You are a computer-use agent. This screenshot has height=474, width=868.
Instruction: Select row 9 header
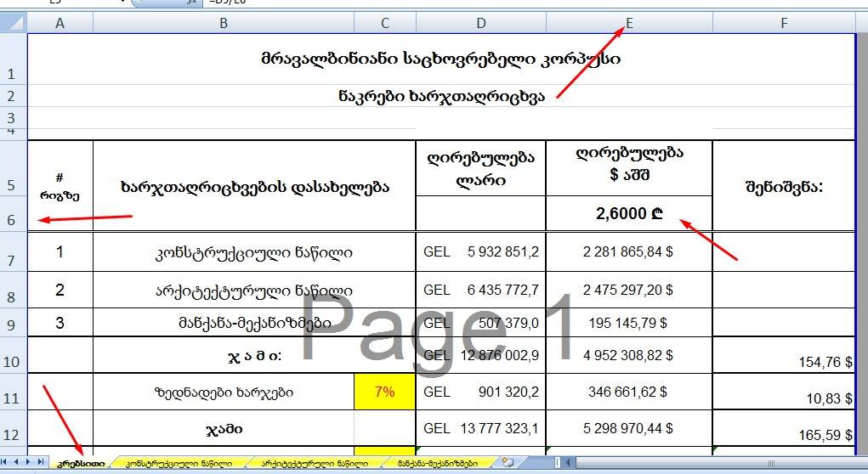[x=14, y=323]
